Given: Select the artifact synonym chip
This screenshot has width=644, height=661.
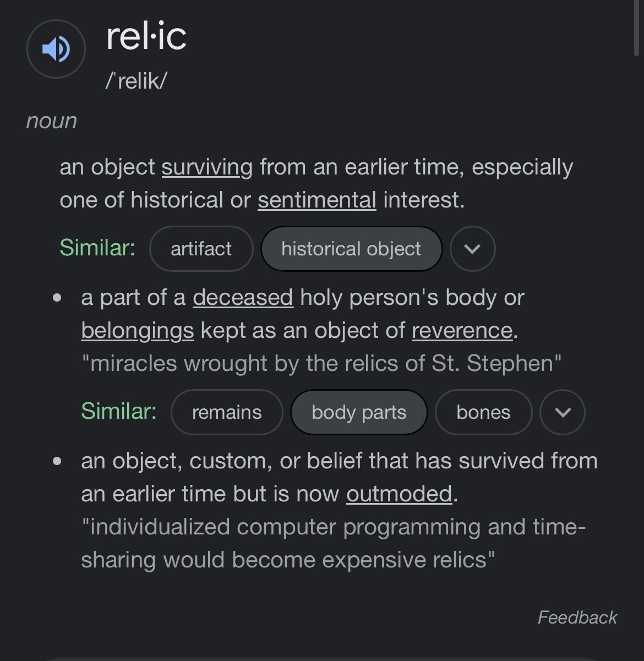Looking at the screenshot, I should coord(201,249).
